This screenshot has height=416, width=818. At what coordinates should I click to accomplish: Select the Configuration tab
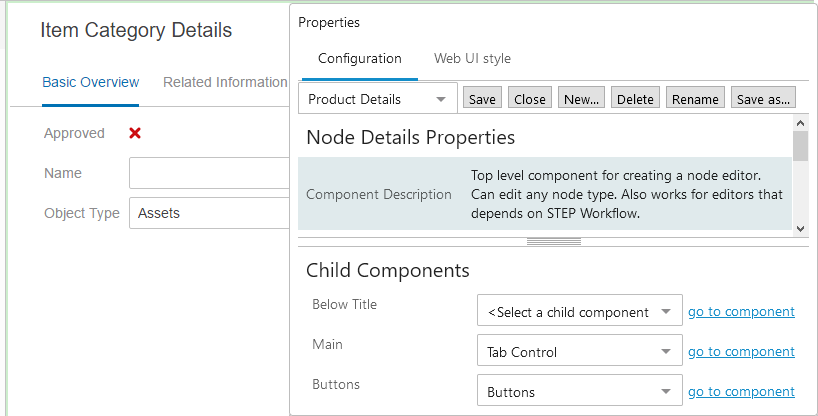(x=360, y=59)
